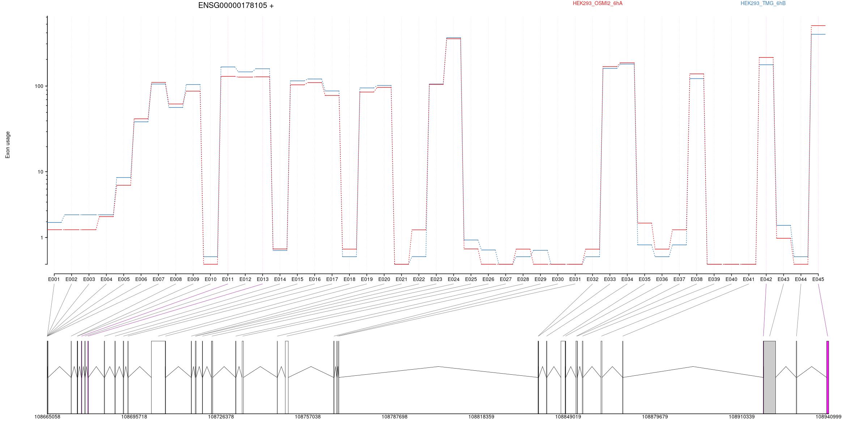Click exon label E012
The image size is (868, 434).
(245, 279)
